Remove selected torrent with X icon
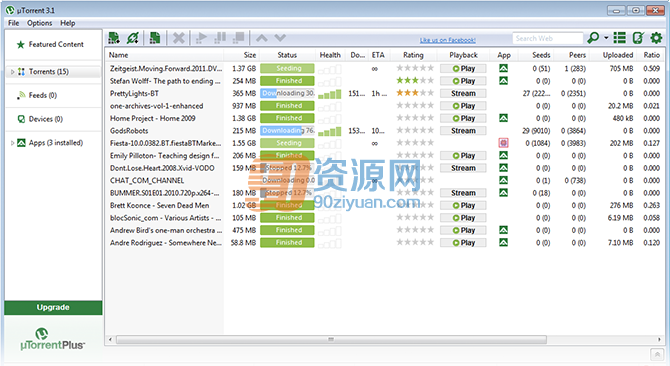Image resolution: width=670 pixels, height=366 pixels. (x=179, y=38)
